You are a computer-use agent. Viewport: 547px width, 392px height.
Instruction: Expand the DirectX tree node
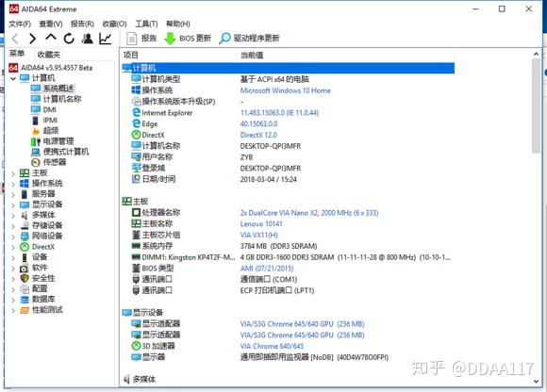[13, 247]
